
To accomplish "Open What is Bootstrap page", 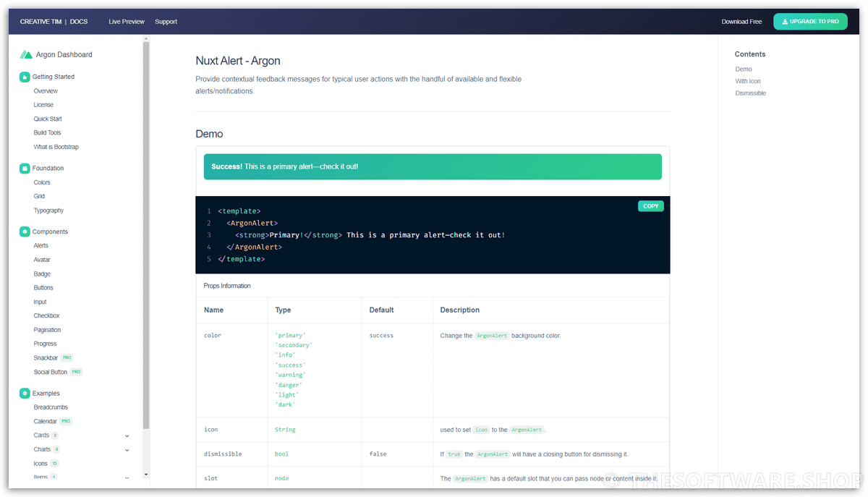I will tap(56, 147).
